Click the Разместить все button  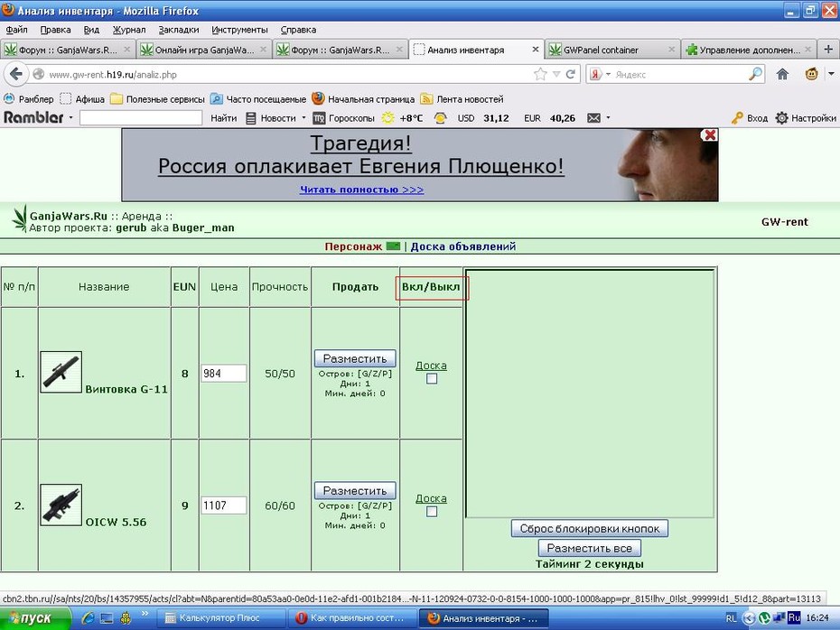[589, 548]
